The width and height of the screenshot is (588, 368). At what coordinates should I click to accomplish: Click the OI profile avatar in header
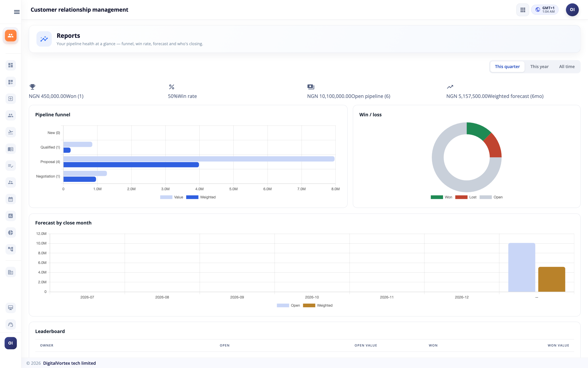[x=572, y=10]
